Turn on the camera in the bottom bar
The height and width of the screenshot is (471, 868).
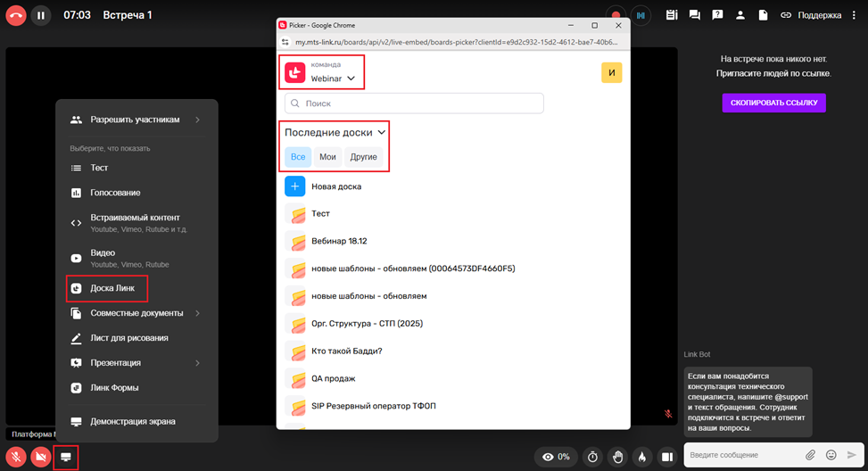coord(40,457)
